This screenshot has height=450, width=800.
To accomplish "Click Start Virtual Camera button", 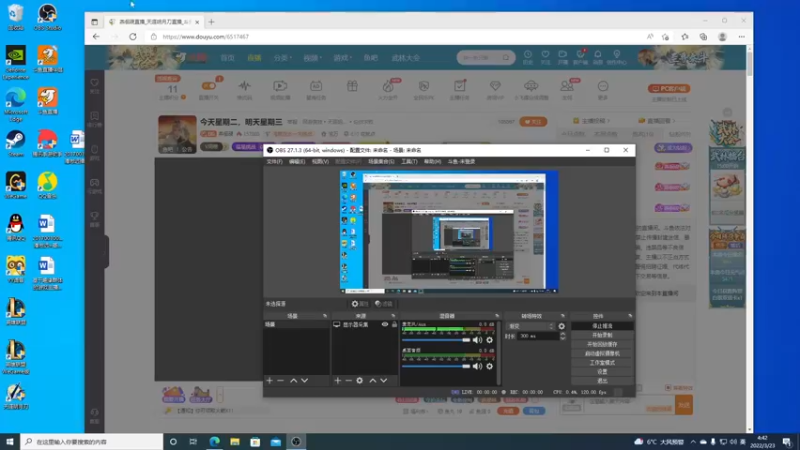I will tap(602, 354).
